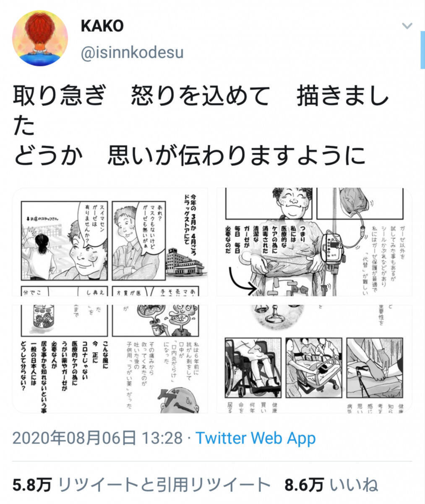Open third manga image about gargle medicine
425x504 pixels.
click(110, 359)
